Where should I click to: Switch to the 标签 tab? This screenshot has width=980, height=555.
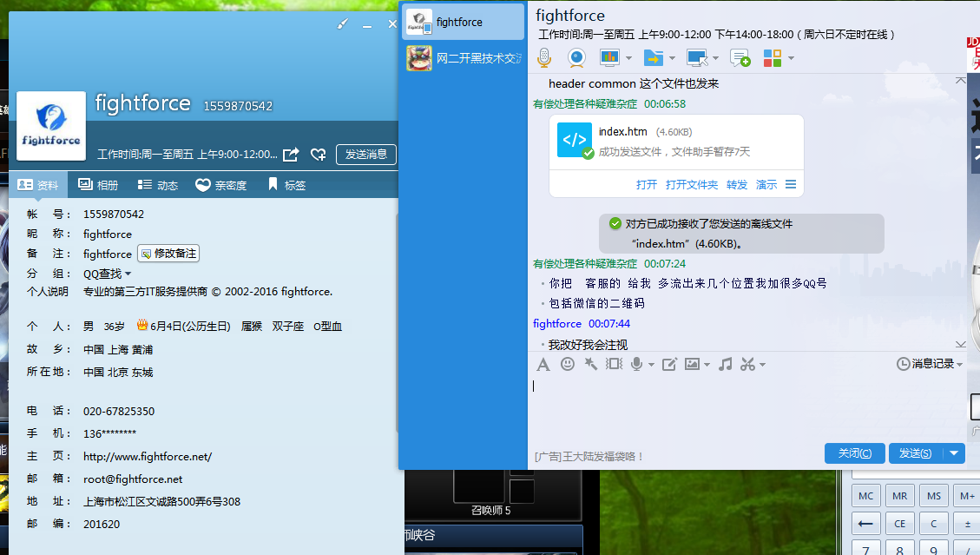286,185
